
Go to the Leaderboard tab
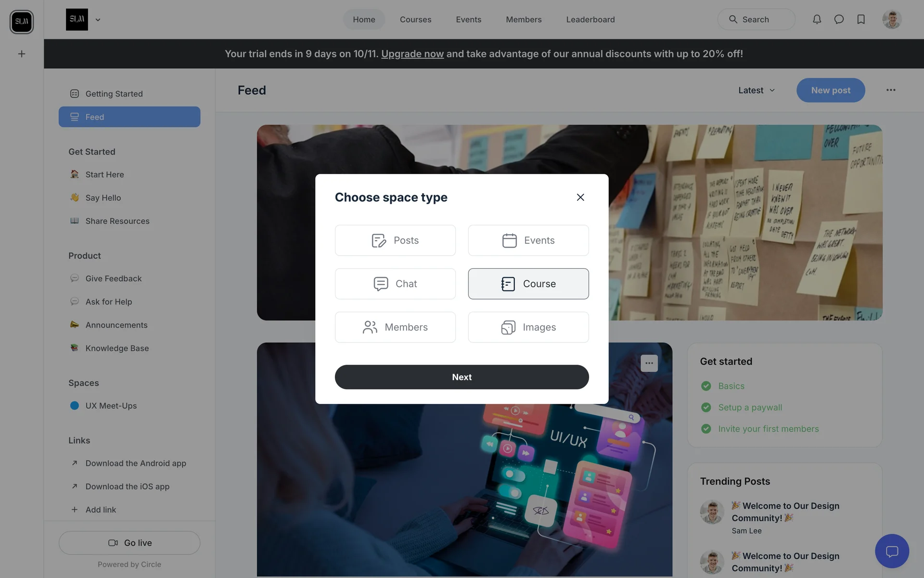click(x=590, y=19)
